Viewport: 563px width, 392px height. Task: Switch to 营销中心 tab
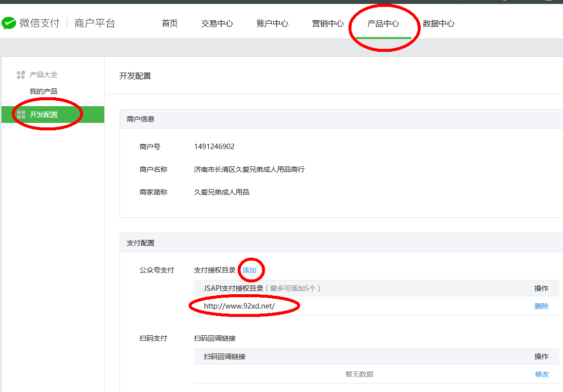(x=328, y=23)
